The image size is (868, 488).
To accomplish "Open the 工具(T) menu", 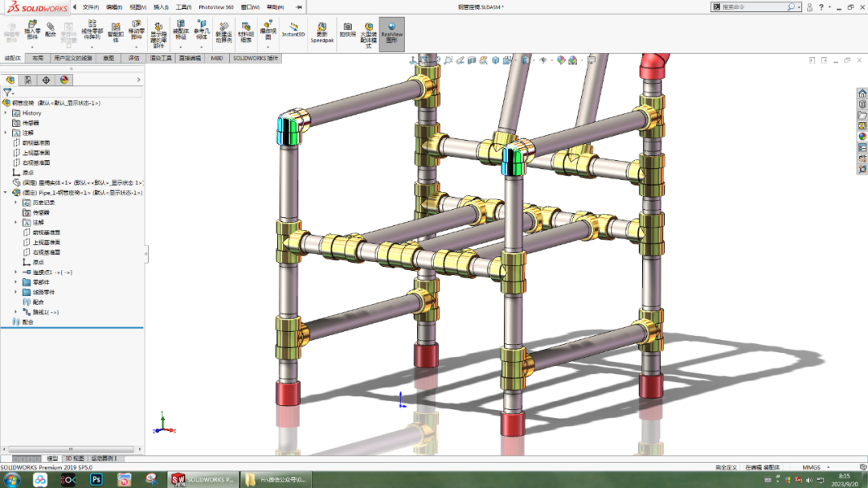I will (x=184, y=6).
